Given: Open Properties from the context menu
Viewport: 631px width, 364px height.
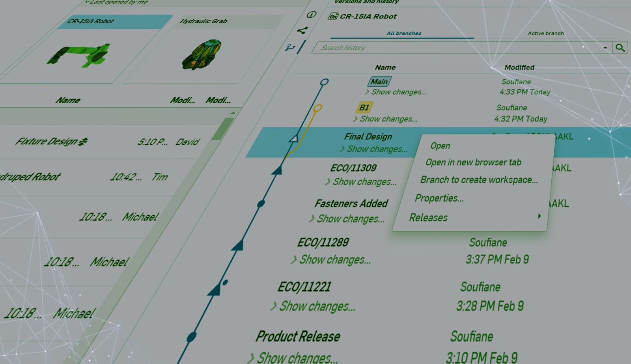Looking at the screenshot, I should click(439, 198).
